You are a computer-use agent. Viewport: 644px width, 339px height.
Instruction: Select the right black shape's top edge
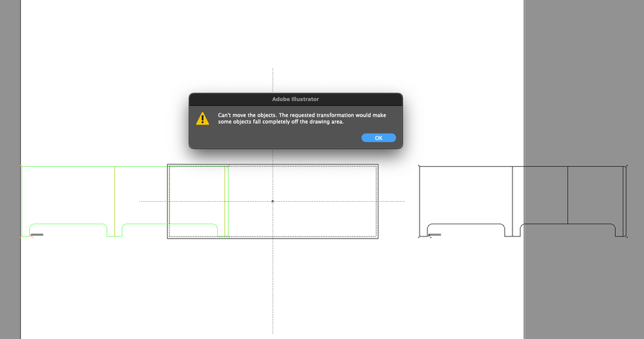point(522,167)
